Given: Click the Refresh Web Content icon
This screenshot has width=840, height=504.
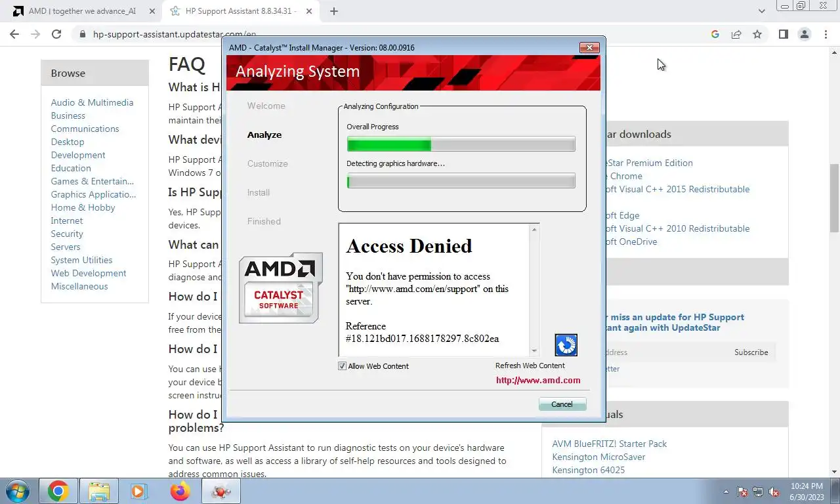Looking at the screenshot, I should (566, 345).
